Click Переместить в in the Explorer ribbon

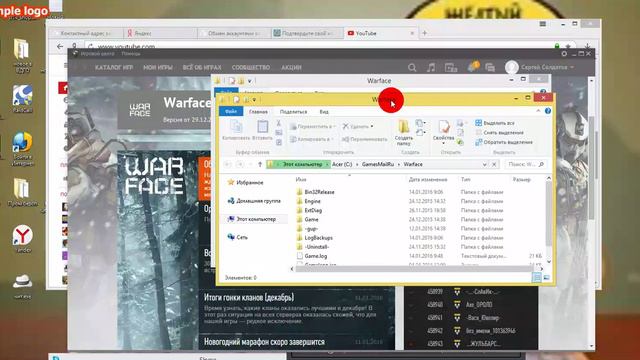[312, 127]
